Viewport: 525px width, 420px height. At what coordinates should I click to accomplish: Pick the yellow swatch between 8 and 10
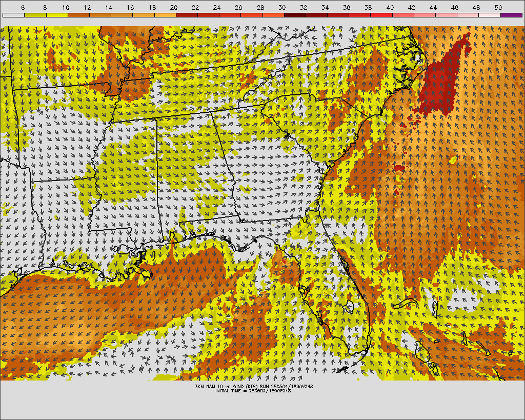(x=57, y=15)
